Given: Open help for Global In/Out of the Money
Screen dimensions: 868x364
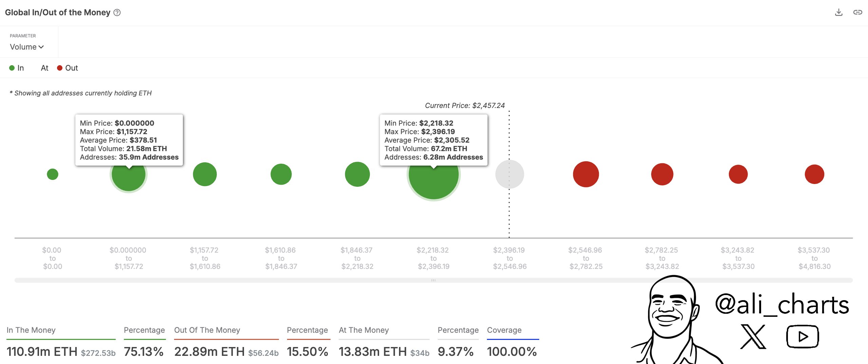Looking at the screenshot, I should tap(116, 13).
